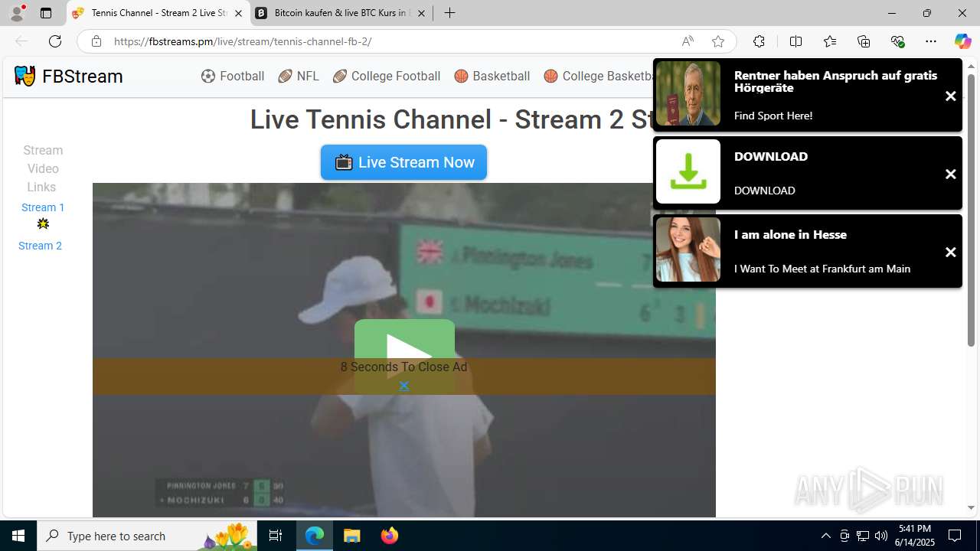Dismiss the Hörgeräte ad notification
The width and height of the screenshot is (980, 551).
950,96
